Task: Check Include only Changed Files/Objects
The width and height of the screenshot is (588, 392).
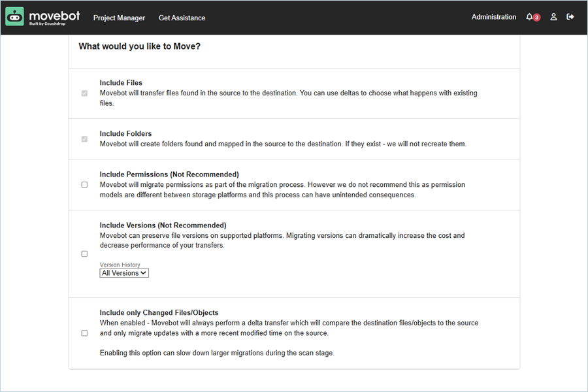Action: (84, 333)
